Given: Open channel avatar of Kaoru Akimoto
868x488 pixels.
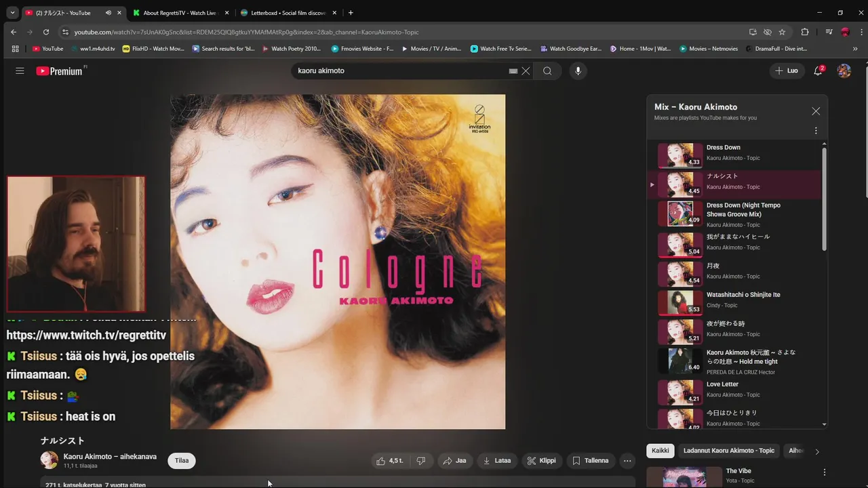Looking at the screenshot, I should point(50,460).
